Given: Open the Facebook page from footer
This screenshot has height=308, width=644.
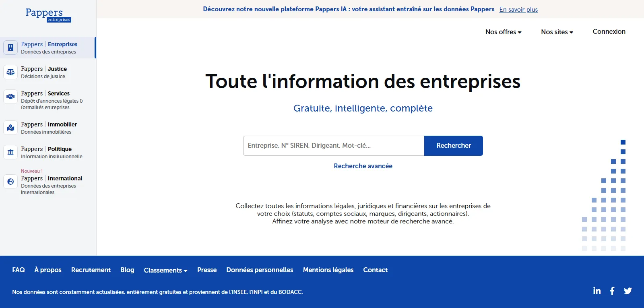Looking at the screenshot, I should tap(612, 291).
